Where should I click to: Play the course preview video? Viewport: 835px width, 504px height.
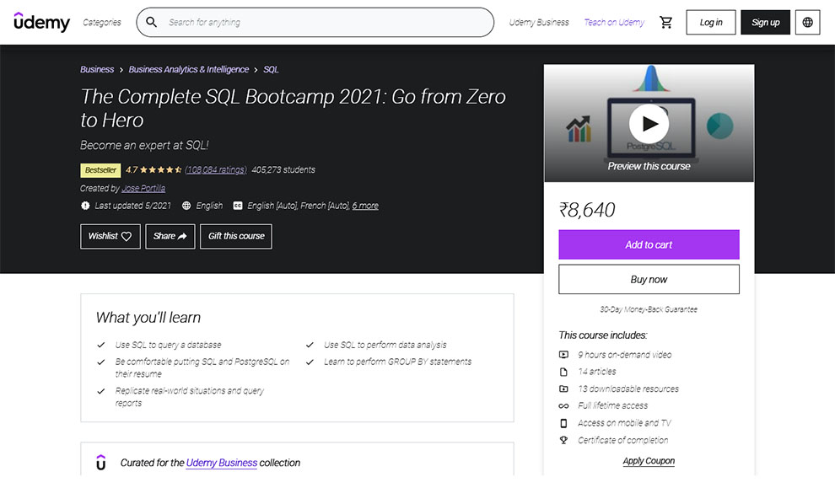[649, 124]
